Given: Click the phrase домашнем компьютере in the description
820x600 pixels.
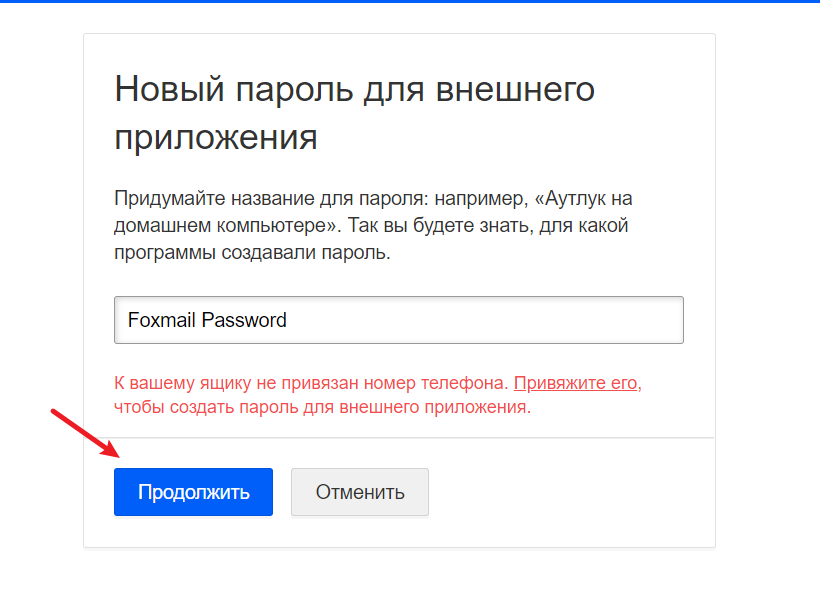Looking at the screenshot, I should point(226,226).
